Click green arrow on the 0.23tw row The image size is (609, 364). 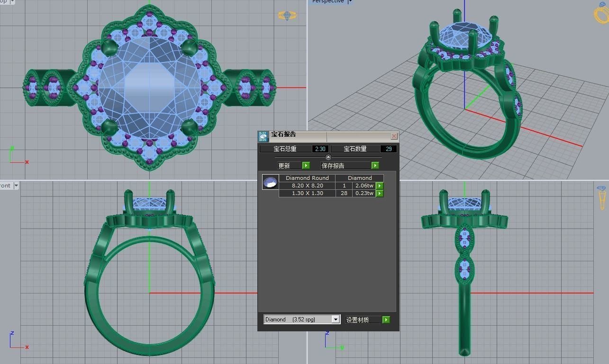[x=380, y=194]
